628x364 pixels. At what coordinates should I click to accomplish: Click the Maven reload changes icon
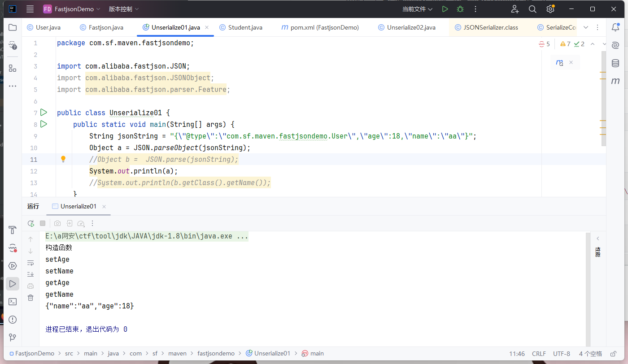click(559, 63)
